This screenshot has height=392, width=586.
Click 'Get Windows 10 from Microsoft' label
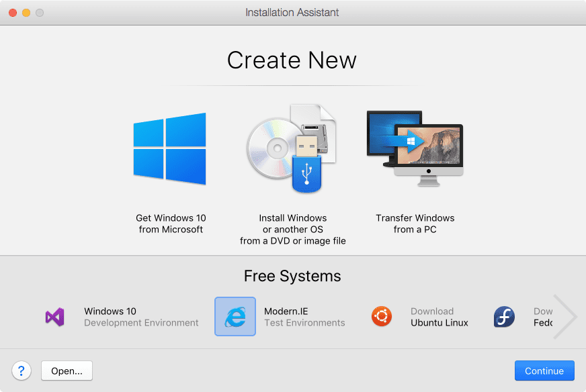(x=171, y=224)
